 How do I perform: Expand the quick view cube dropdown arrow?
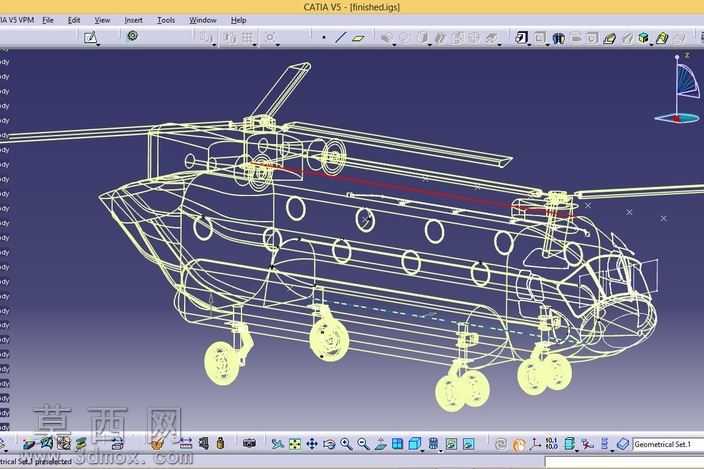422,450
